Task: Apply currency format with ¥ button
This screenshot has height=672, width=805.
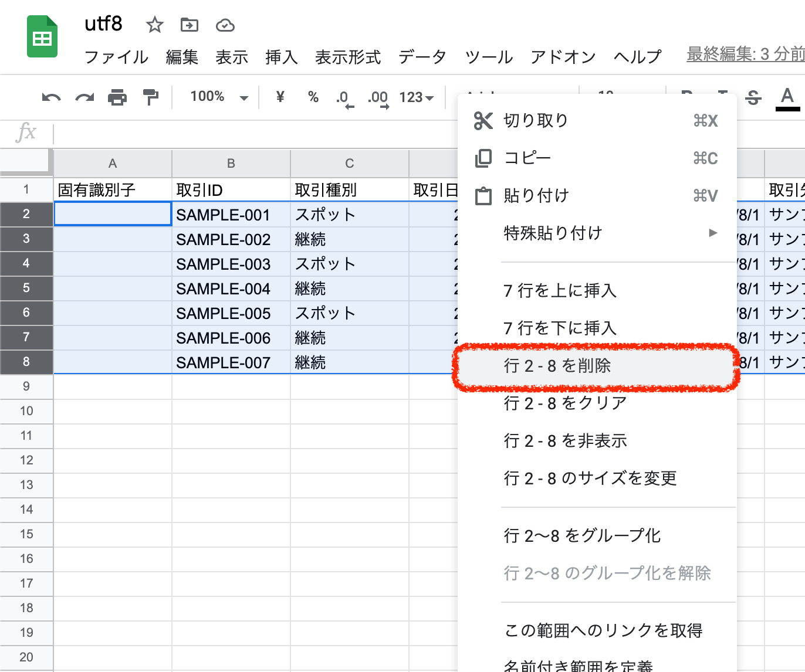Action: pyautogui.click(x=280, y=97)
